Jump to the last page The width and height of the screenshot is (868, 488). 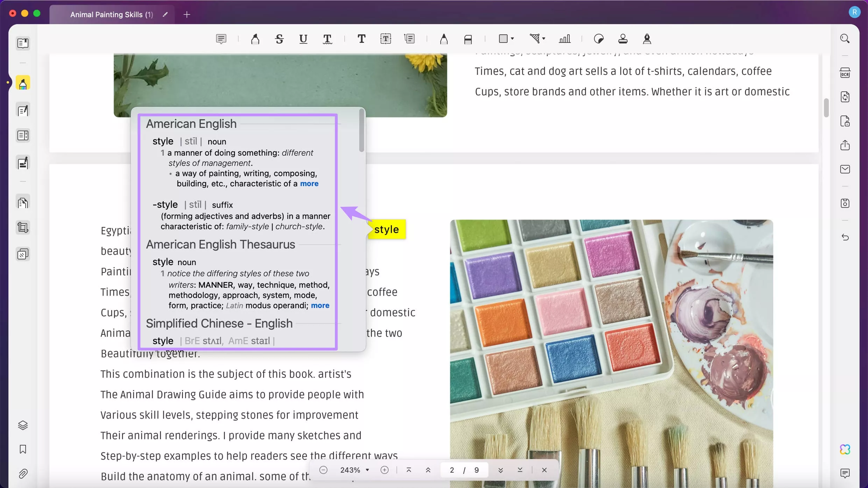[x=520, y=470]
